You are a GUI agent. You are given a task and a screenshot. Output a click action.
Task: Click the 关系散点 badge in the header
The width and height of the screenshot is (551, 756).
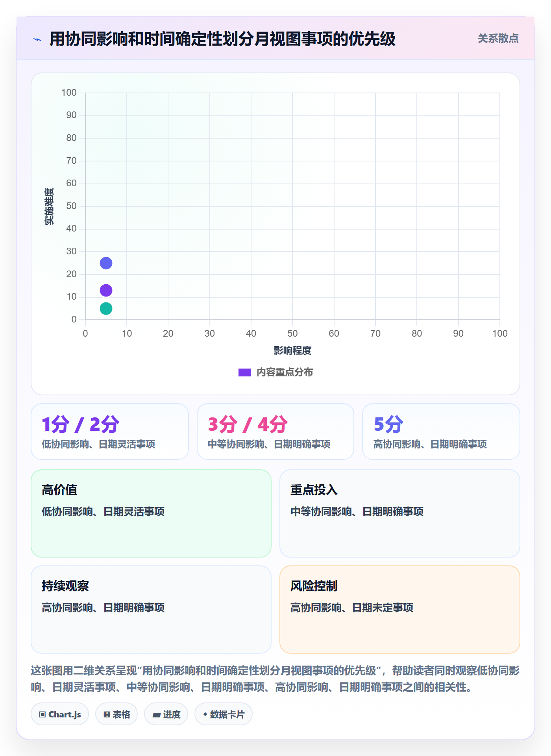point(498,39)
